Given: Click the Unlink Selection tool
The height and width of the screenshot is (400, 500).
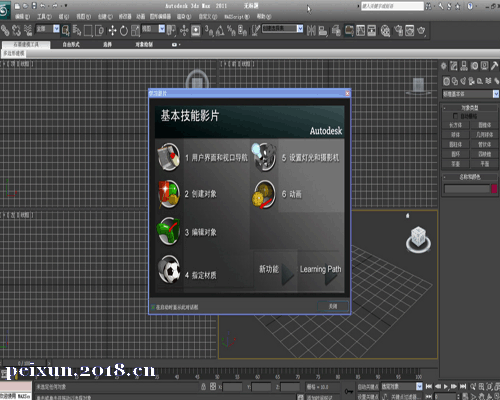Looking at the screenshot, I should click(x=16, y=31).
